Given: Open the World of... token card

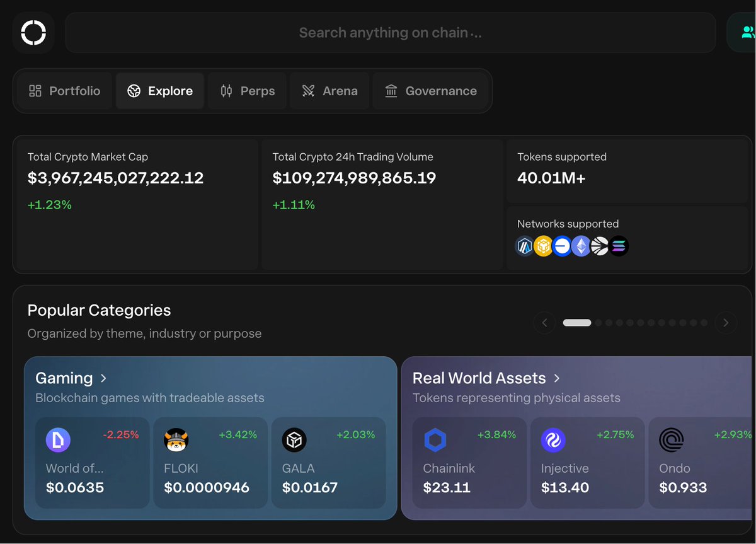Looking at the screenshot, I should point(93,463).
